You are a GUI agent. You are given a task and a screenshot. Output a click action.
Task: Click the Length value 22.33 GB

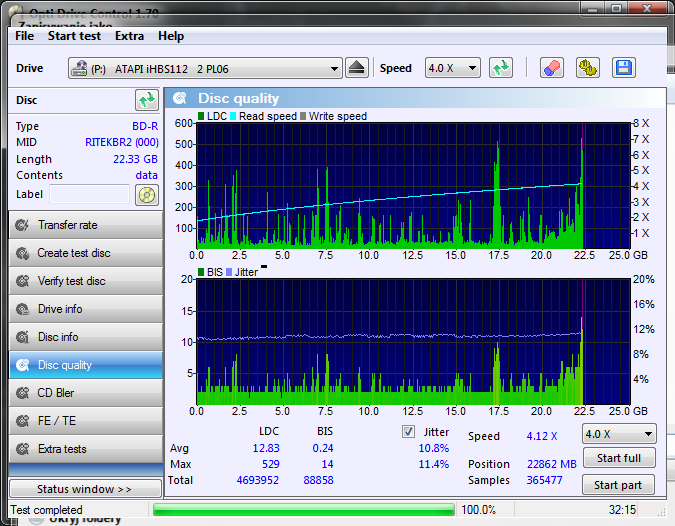(135, 159)
